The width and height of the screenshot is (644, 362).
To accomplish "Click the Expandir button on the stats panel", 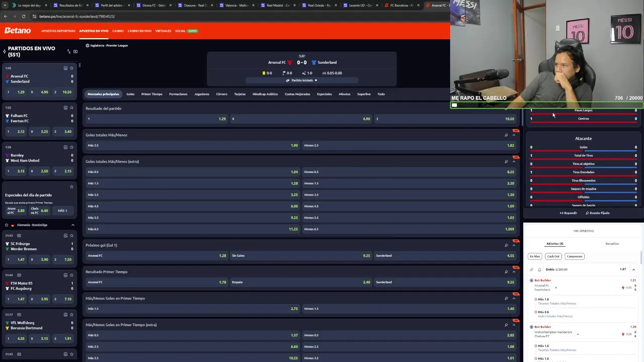I will tap(569, 213).
